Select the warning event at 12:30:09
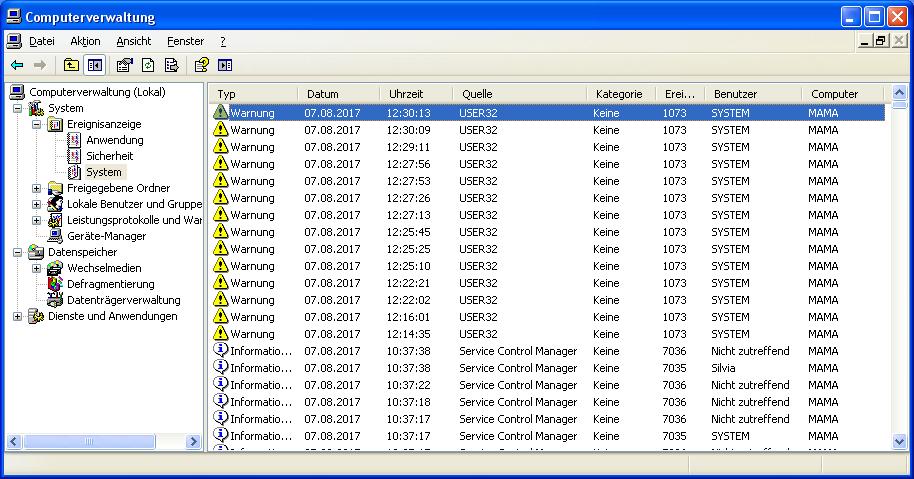914x479 pixels. (547, 130)
